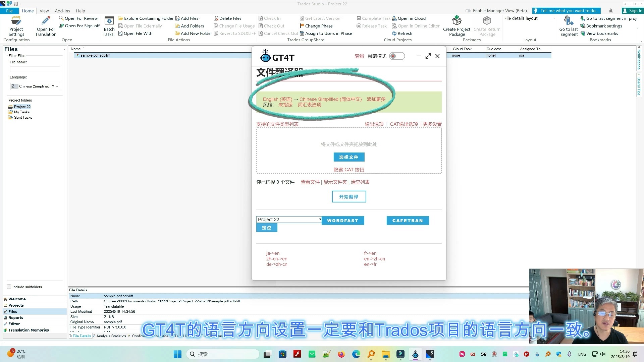Enable the Include subfolders checkbox
This screenshot has width=644, height=362.
click(9, 287)
